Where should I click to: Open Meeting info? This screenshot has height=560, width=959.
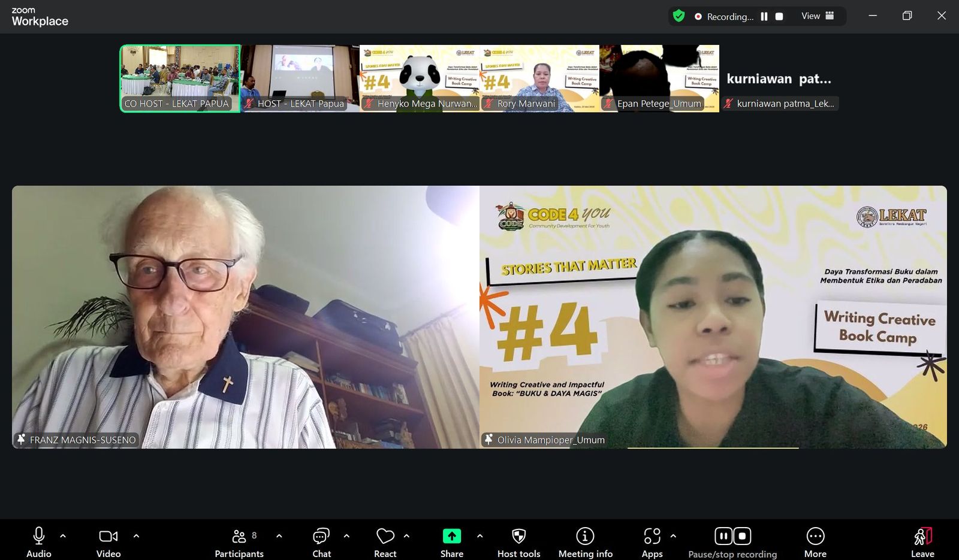point(586,543)
